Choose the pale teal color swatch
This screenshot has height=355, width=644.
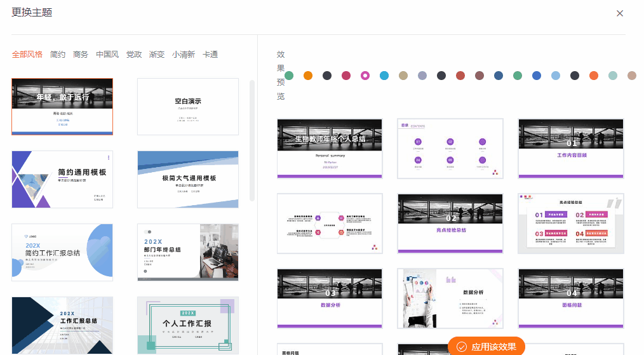613,76
